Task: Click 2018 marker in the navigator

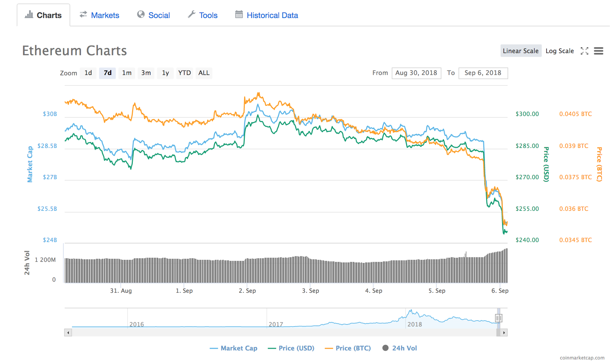Action: (x=415, y=324)
